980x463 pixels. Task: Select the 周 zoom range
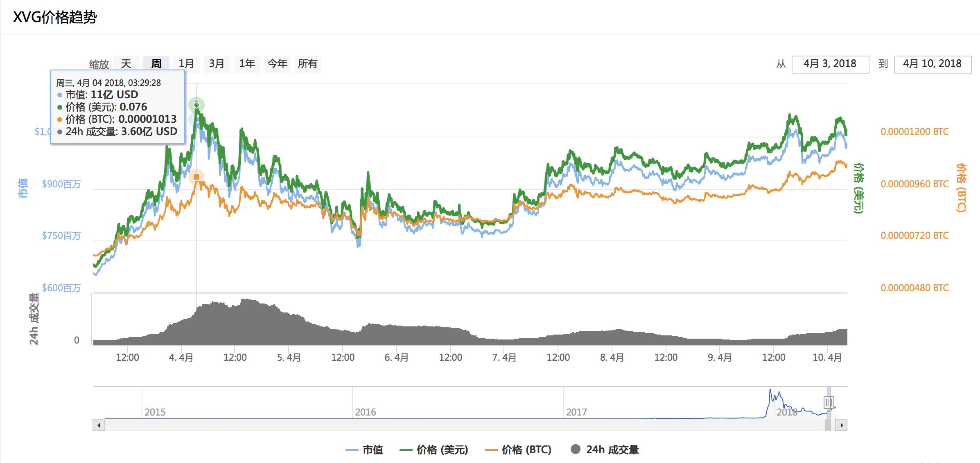[156, 64]
